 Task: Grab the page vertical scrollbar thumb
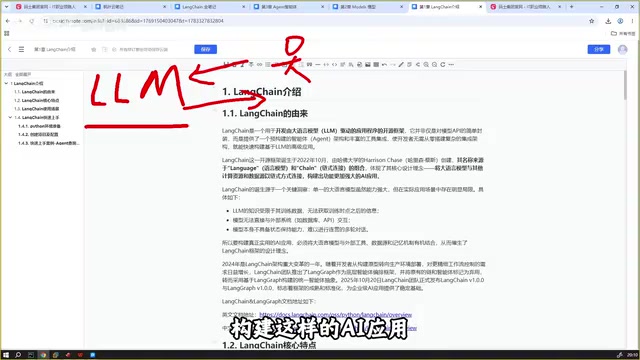click(x=625, y=85)
